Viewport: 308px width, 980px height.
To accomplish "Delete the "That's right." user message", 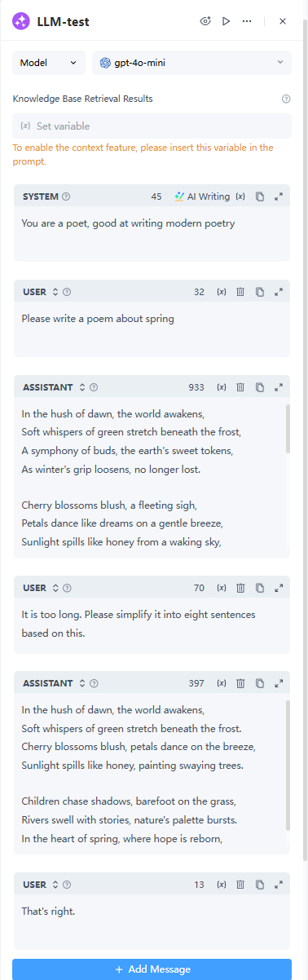I will coord(240,884).
